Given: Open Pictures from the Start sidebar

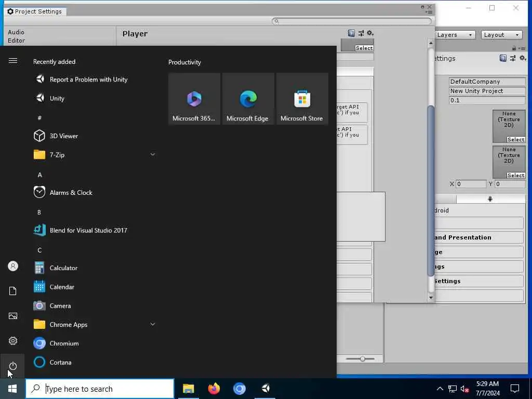Looking at the screenshot, I should (x=13, y=316).
